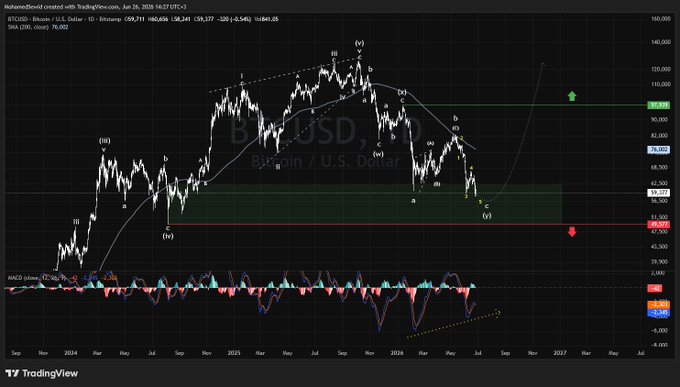Screen dimensions: 680x387
Task: Click the blue 76,002 SMA price label
Action: tap(659, 150)
